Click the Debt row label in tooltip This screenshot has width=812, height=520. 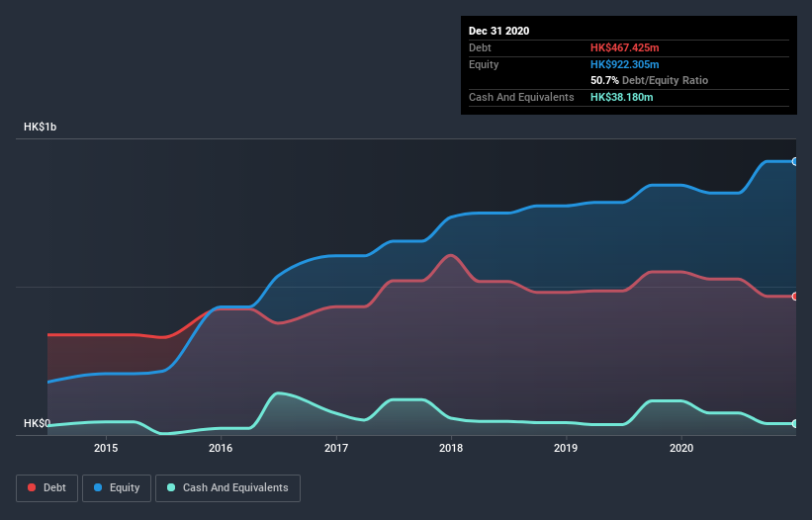coord(480,47)
